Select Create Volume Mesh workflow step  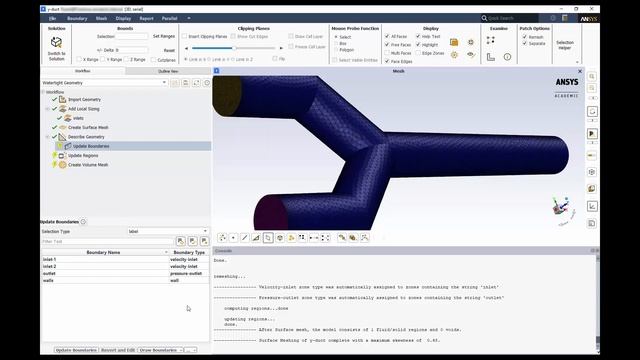pos(88,164)
